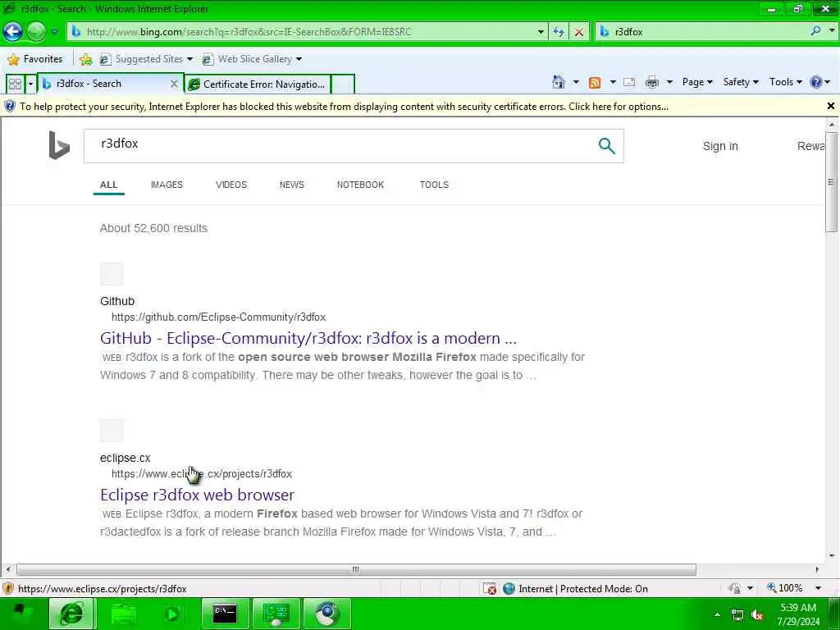840x630 pixels.
Task: Open recent pages dropdown next to Forward
Action: (x=55, y=32)
